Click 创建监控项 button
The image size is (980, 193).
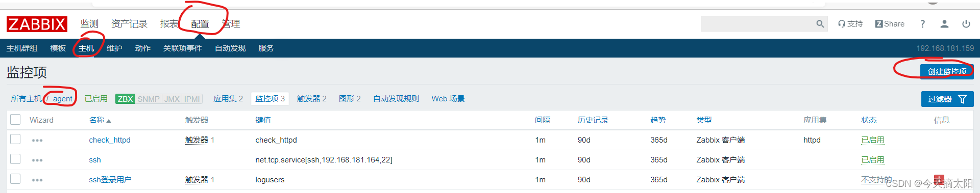tap(947, 72)
